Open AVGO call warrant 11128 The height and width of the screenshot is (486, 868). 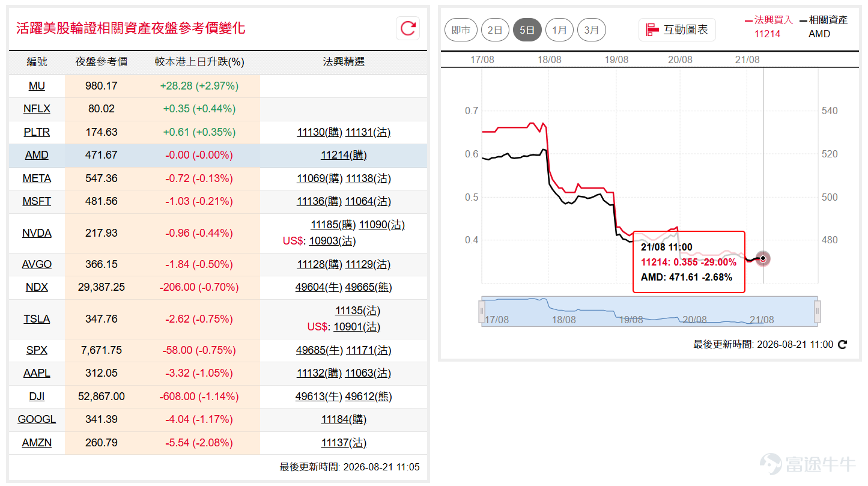tap(320, 264)
